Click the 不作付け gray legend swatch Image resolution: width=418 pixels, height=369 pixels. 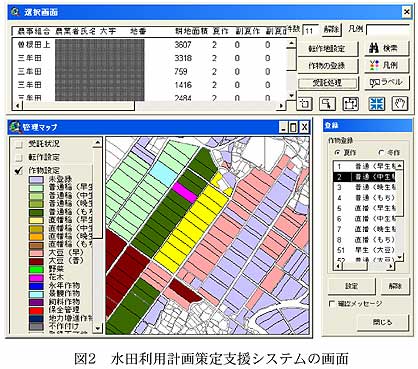[36, 326]
